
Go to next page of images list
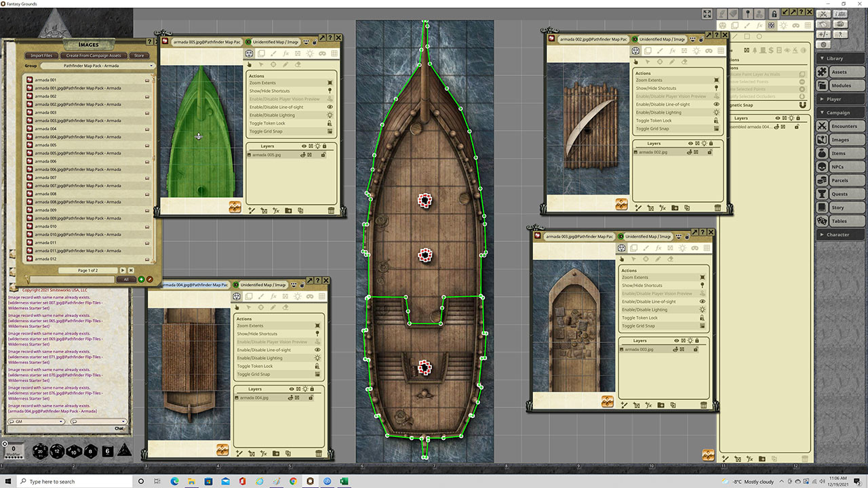click(123, 270)
